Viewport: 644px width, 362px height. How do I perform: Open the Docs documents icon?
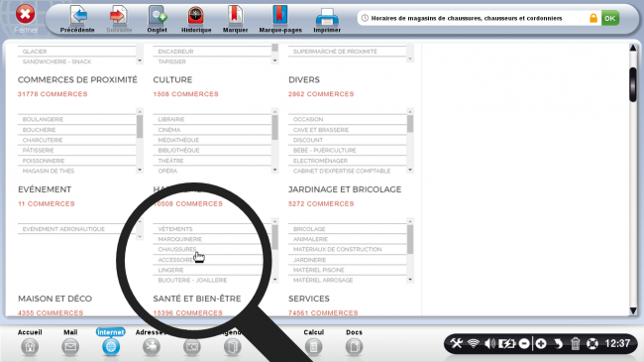pyautogui.click(x=354, y=347)
